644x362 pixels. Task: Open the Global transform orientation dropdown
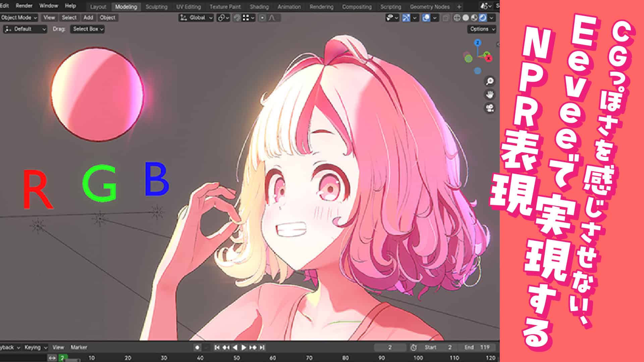[197, 18]
